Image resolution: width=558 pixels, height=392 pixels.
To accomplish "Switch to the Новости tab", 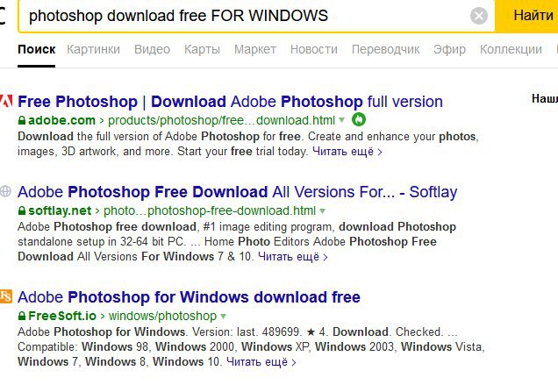I will pyautogui.click(x=313, y=49).
